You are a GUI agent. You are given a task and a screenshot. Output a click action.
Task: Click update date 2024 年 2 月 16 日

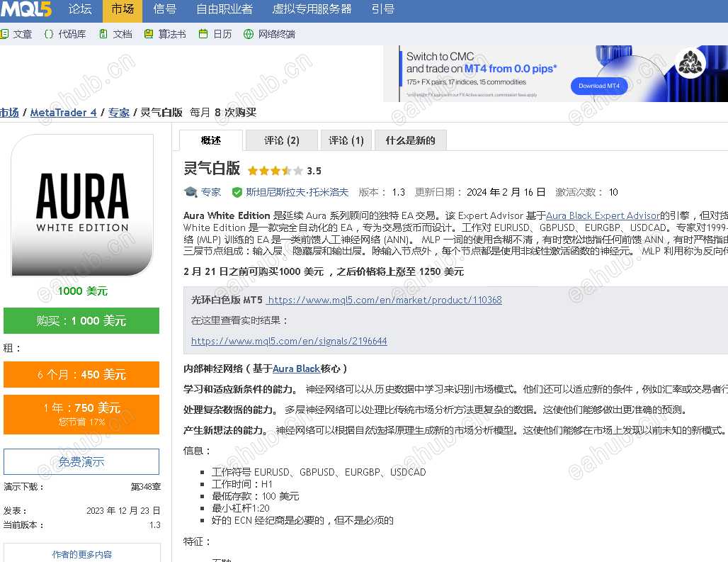[x=506, y=192]
